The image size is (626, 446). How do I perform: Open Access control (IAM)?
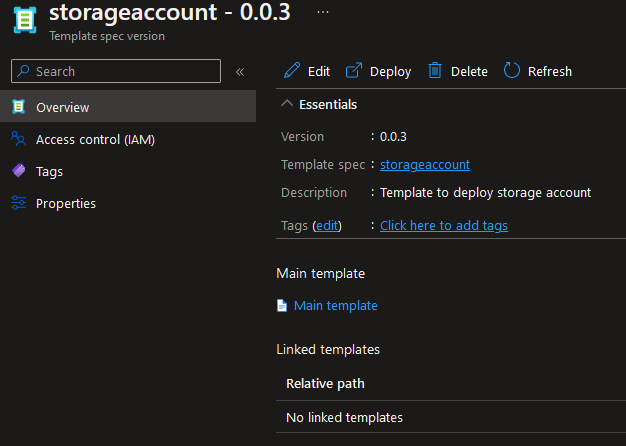[x=95, y=139]
